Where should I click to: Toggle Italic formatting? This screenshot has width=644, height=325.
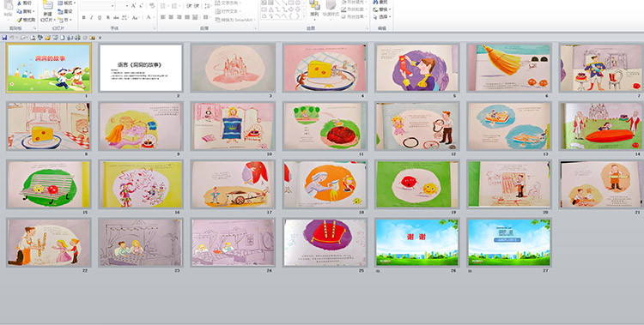[92, 18]
